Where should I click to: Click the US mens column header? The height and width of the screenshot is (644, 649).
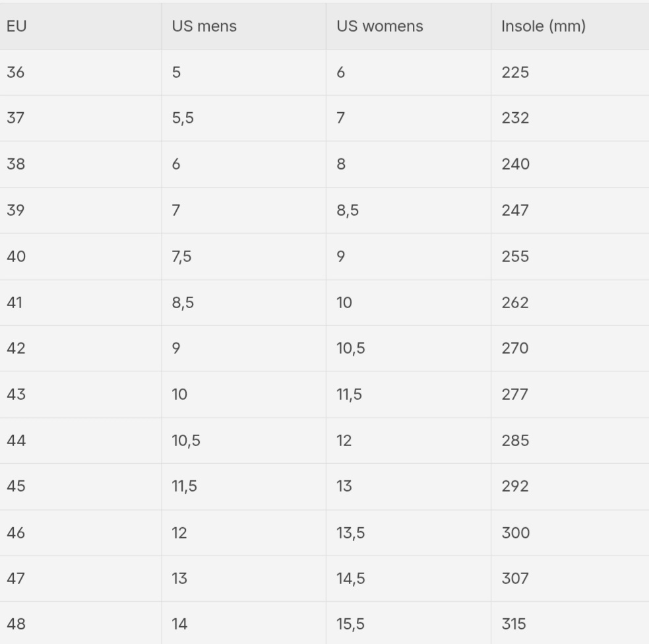204,26
